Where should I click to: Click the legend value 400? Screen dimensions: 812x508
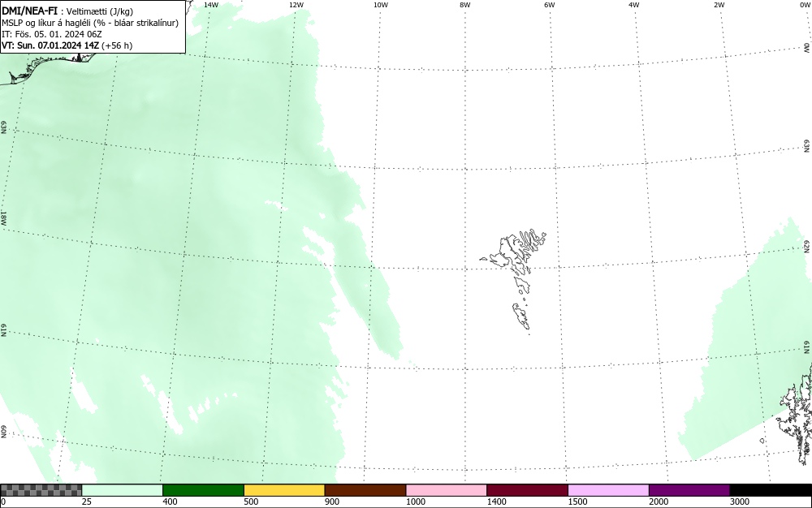[170, 502]
